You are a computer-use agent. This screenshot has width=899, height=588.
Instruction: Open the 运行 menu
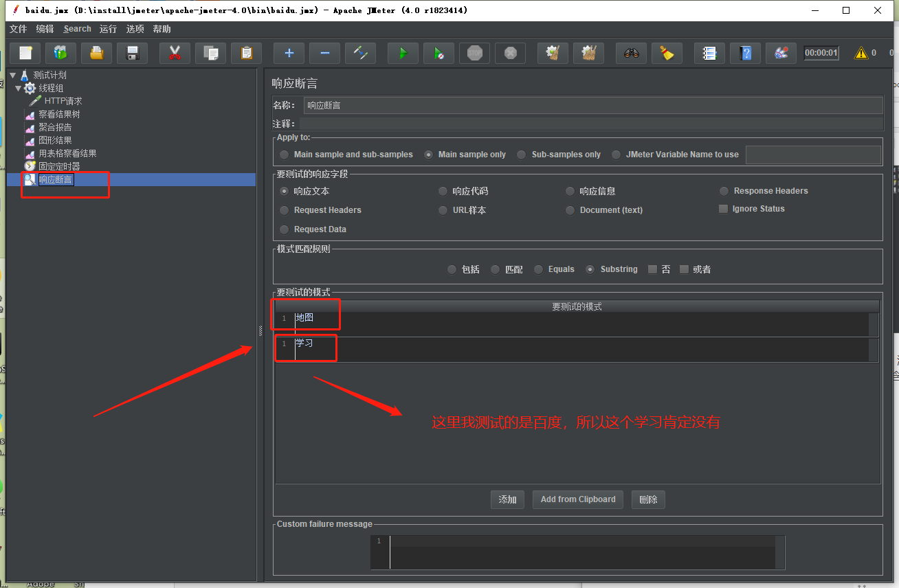pyautogui.click(x=108, y=29)
